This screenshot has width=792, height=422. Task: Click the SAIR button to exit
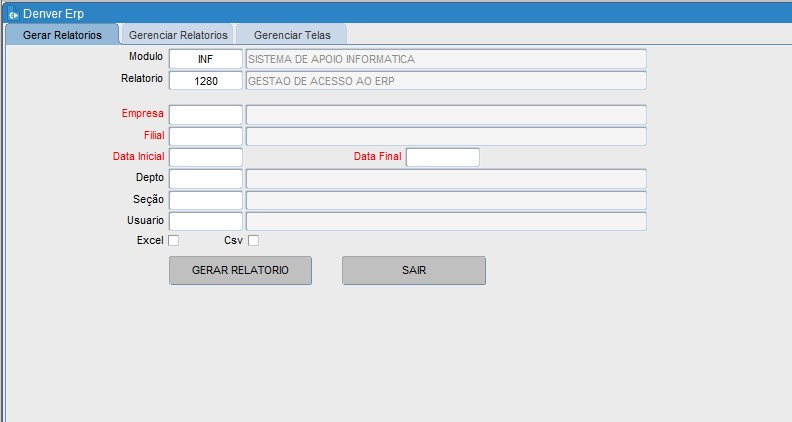pos(414,270)
